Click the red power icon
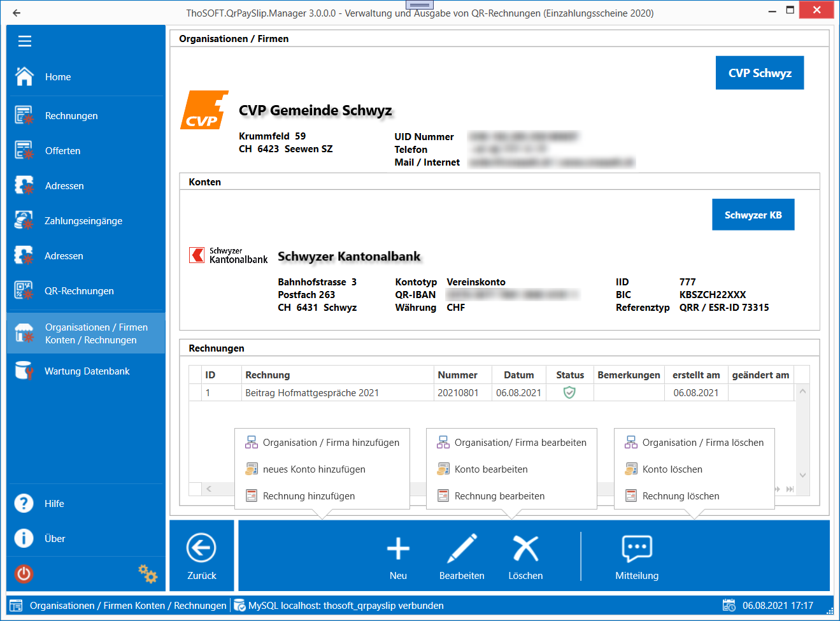 tap(24, 574)
